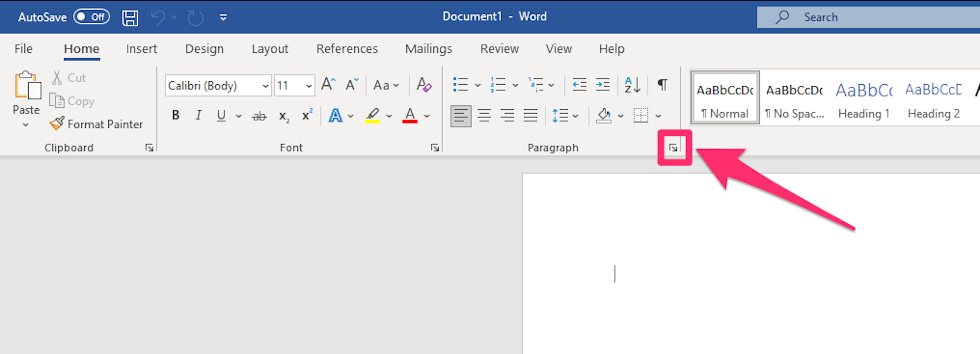
Task: Click the Bullets list icon
Action: pos(460,85)
